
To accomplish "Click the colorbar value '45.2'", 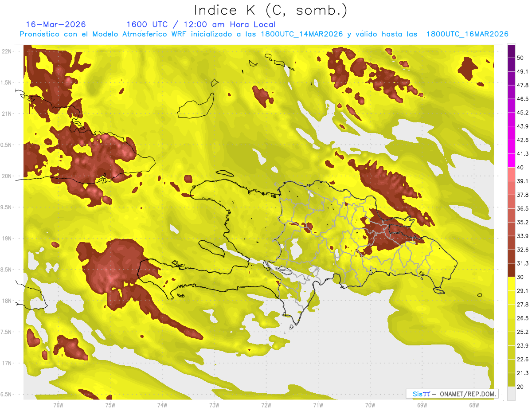I will [x=523, y=113].
